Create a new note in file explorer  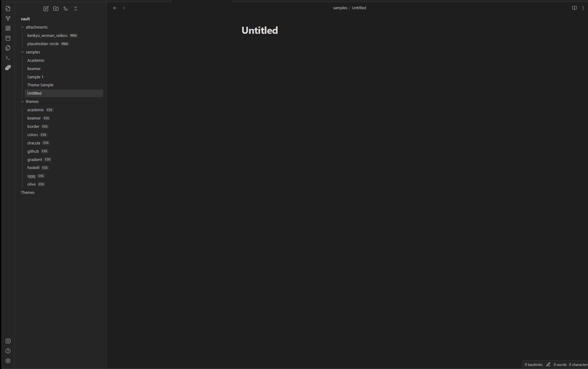[46, 9]
